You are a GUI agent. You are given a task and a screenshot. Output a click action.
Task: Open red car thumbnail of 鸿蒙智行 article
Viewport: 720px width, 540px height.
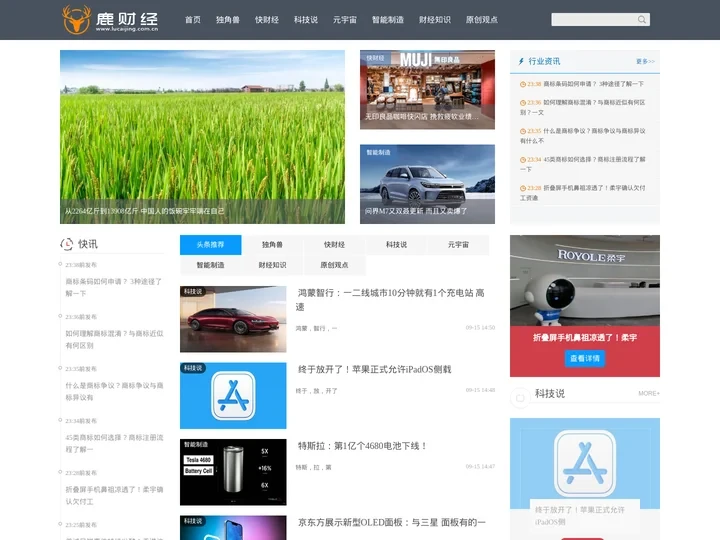pos(233,319)
